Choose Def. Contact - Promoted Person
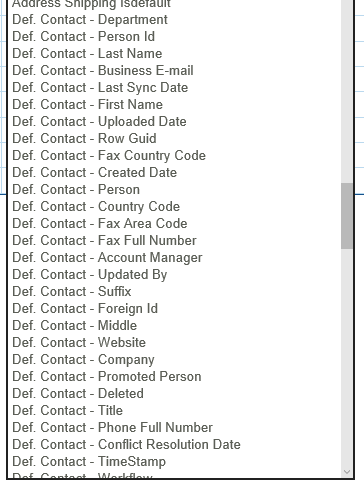The width and height of the screenshot is (364, 486). point(174,377)
